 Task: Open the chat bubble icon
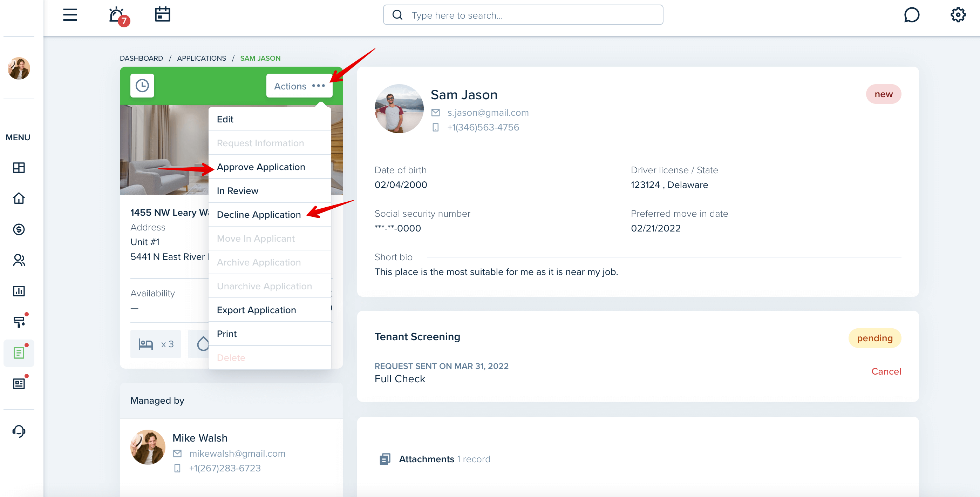pyautogui.click(x=912, y=15)
